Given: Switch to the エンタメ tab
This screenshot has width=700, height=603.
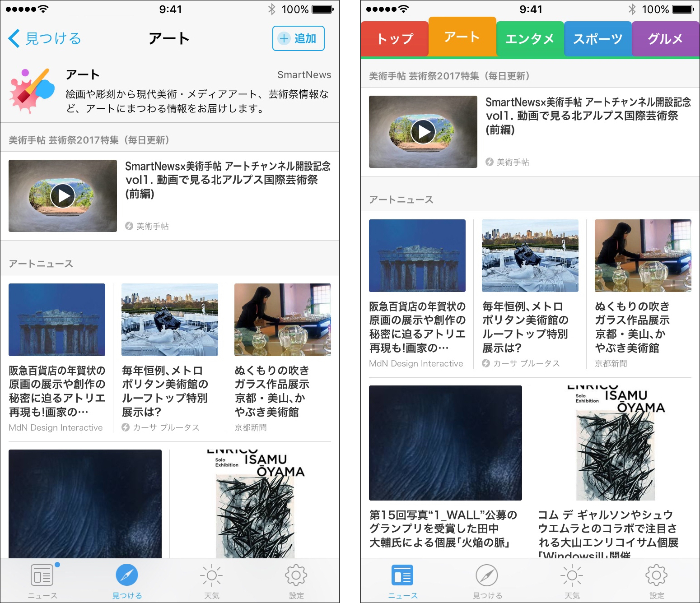Looking at the screenshot, I should [x=530, y=39].
